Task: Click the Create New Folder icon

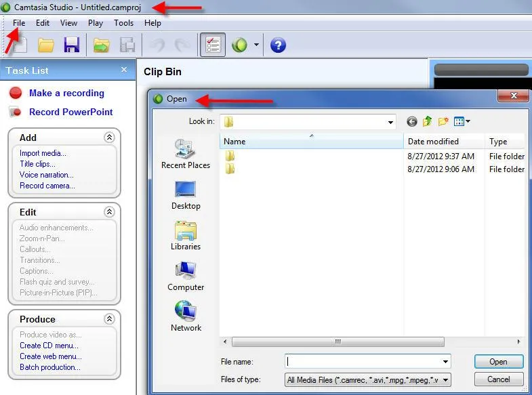Action: (x=443, y=121)
